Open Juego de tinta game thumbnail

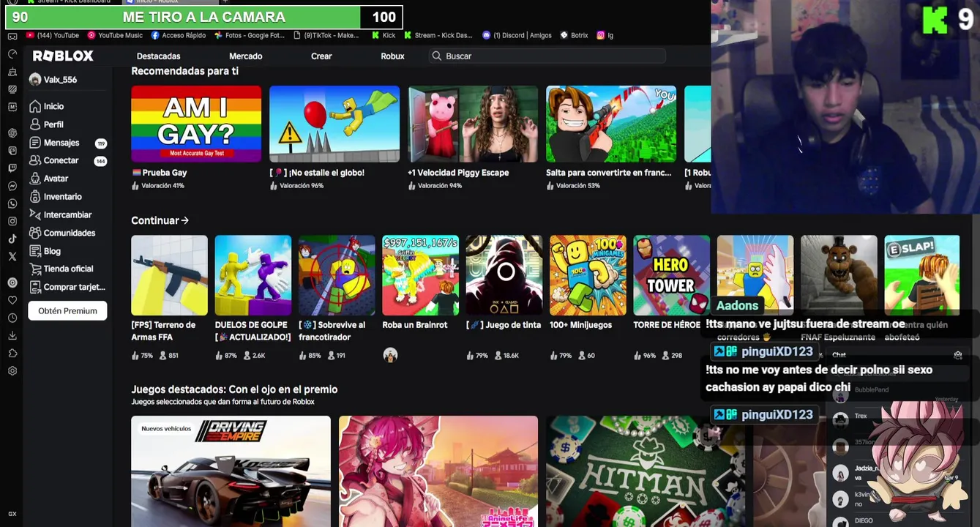click(x=504, y=275)
